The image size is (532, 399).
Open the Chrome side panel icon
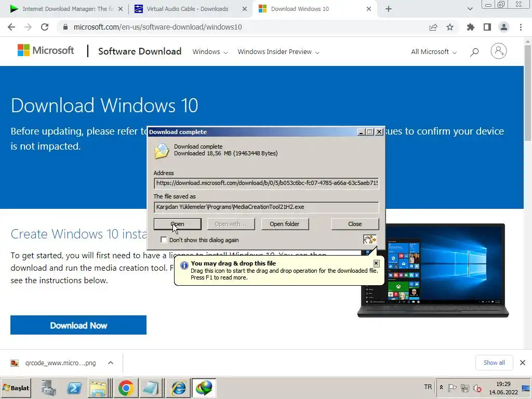point(487,27)
